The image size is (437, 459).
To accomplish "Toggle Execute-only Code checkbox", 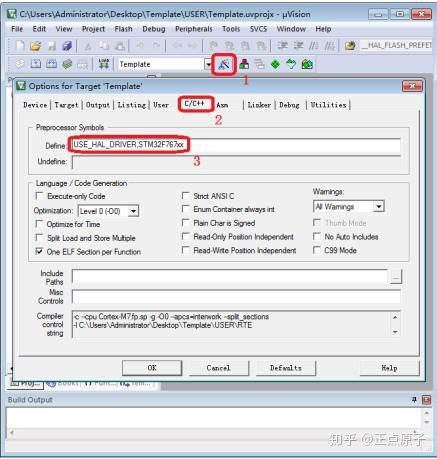I will coord(39,196).
